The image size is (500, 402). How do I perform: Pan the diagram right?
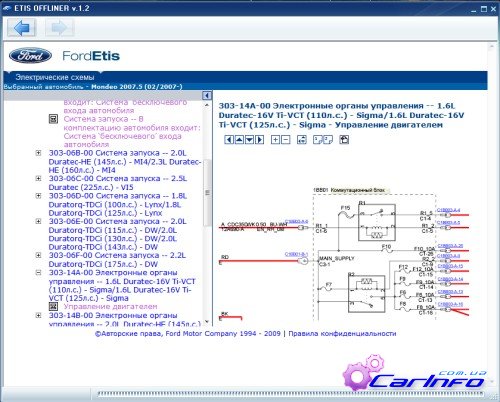[259, 140]
